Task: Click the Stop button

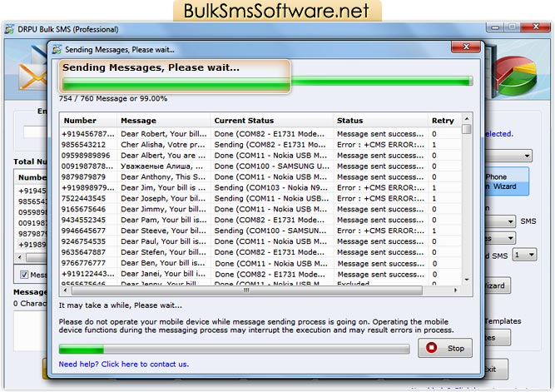Action: pyautogui.click(x=445, y=348)
